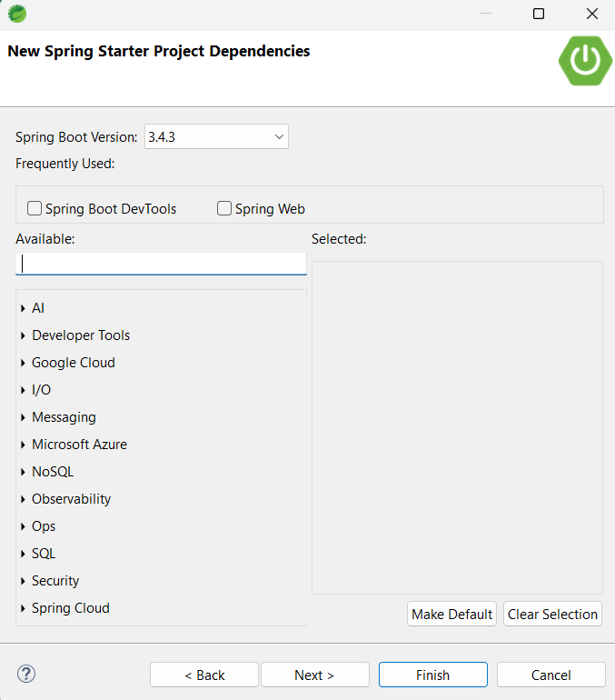
Task: Expand the AI dependency category
Action: [x=23, y=309]
